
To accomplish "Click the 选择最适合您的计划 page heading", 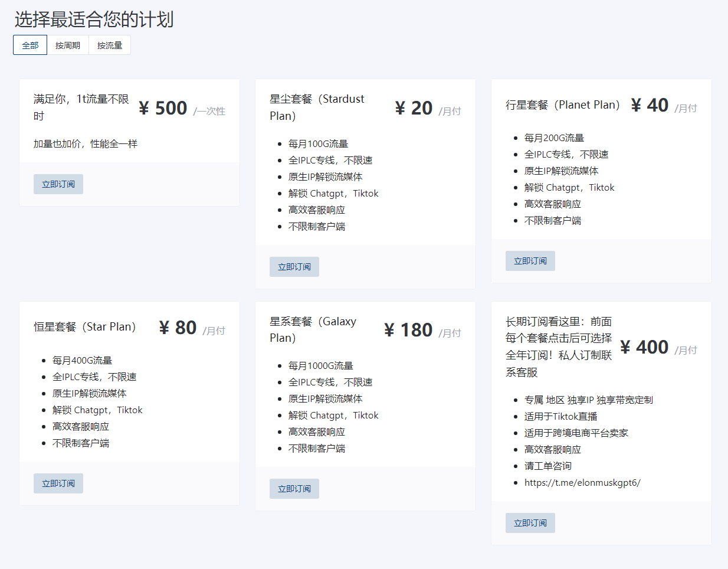I will (94, 19).
